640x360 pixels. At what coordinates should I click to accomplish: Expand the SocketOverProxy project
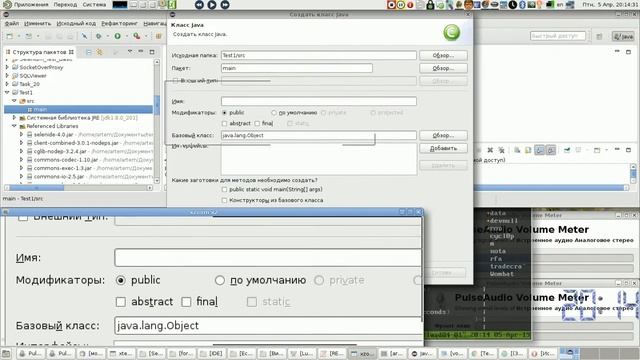(7, 67)
